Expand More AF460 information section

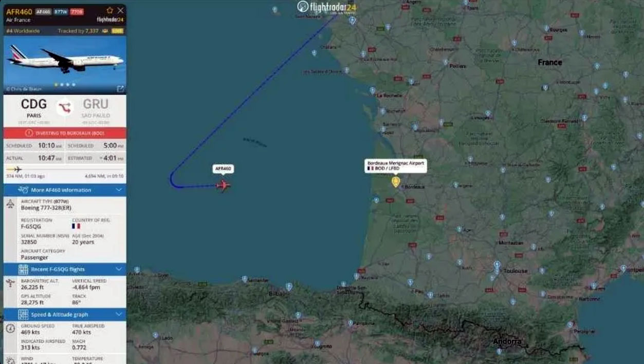coord(65,190)
